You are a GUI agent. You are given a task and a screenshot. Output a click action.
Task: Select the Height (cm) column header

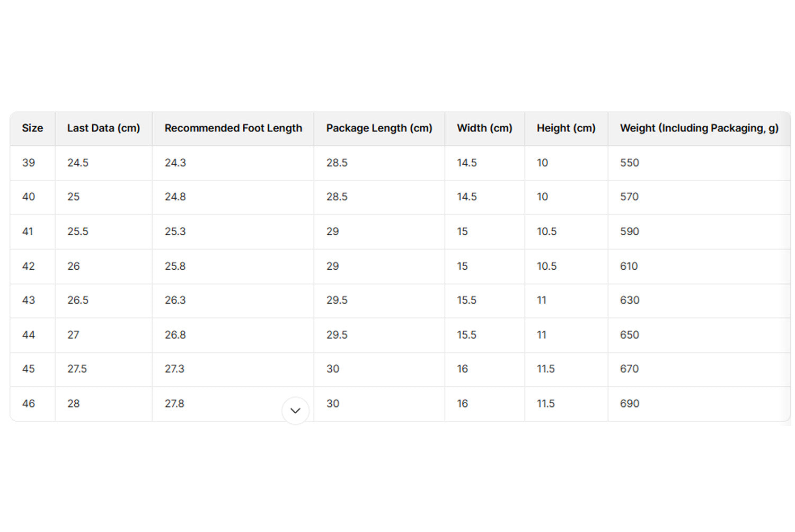click(x=566, y=128)
